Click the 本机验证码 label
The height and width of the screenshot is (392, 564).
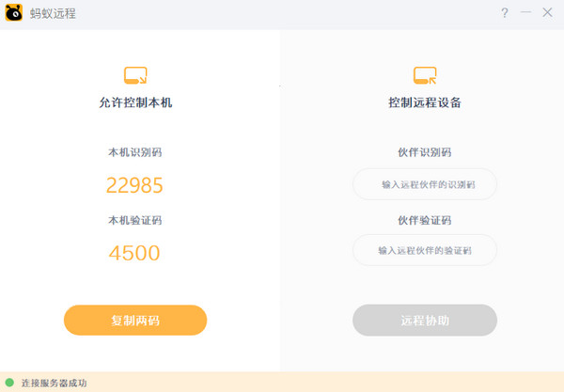tap(135, 220)
